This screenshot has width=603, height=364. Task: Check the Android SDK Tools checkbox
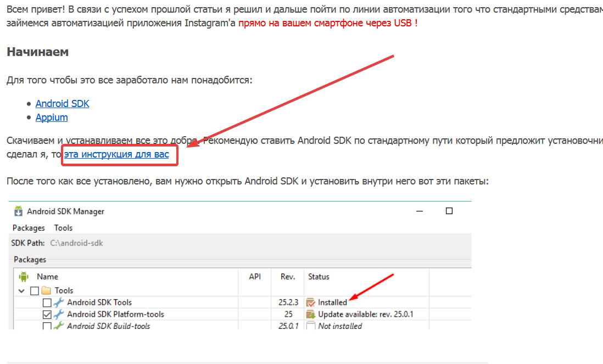click(x=47, y=303)
